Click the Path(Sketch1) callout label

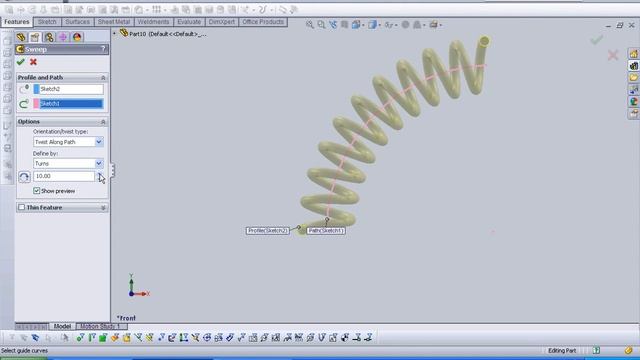326,231
